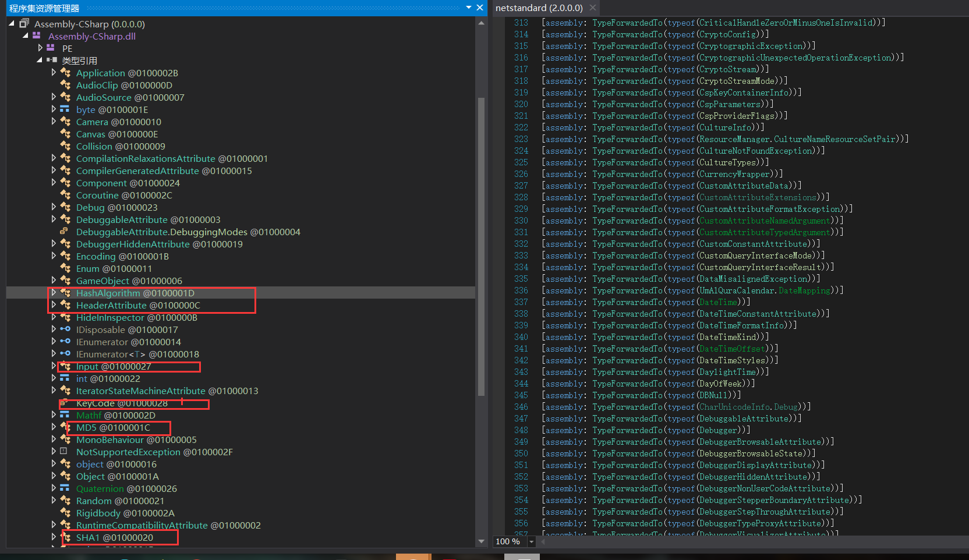Click the Assembly-CSharp.dll module icon
This screenshot has height=560, width=969.
[37, 36]
